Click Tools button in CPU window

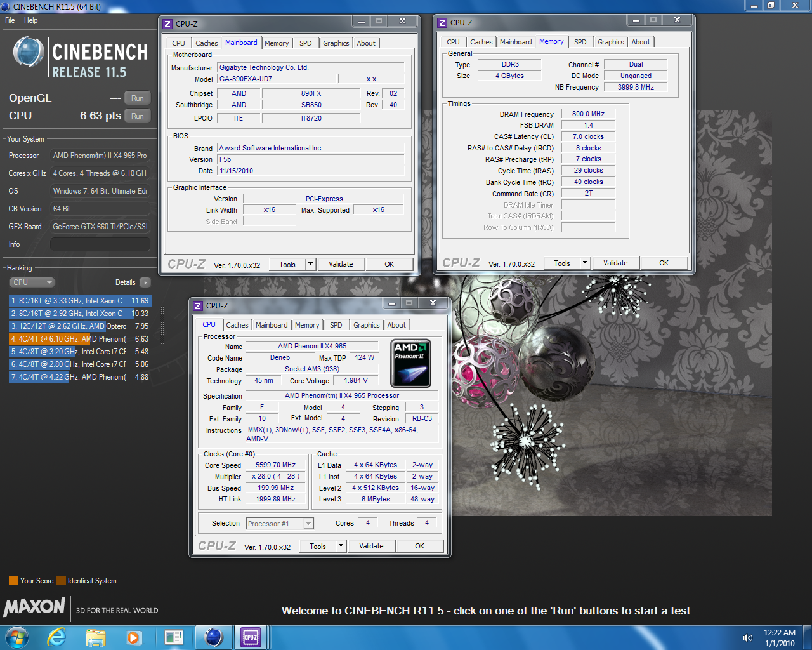point(318,546)
